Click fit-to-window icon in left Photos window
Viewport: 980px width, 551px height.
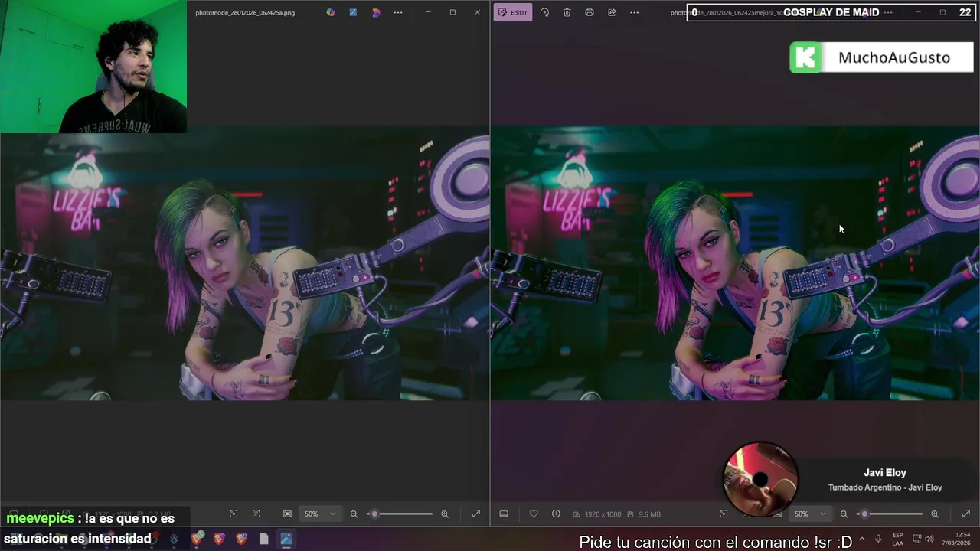click(x=234, y=514)
